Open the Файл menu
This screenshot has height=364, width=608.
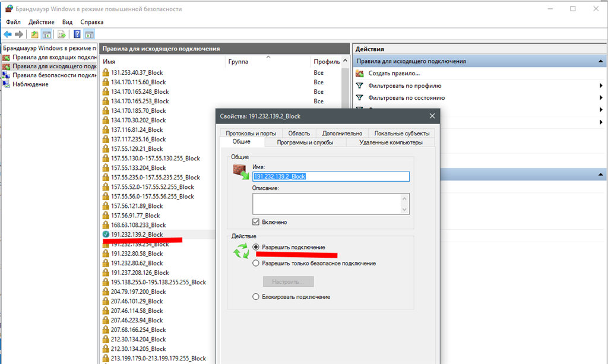(x=13, y=22)
